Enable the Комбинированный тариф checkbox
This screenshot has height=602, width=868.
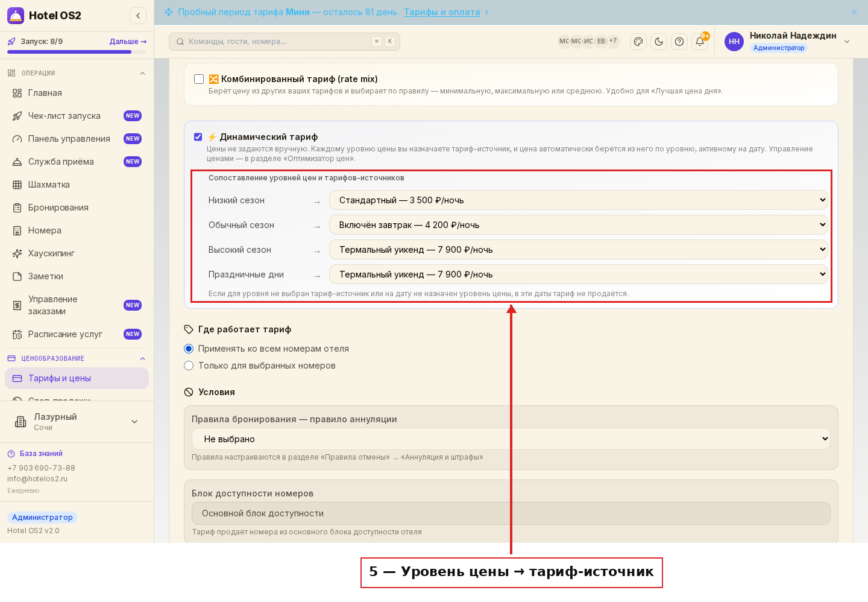pyautogui.click(x=199, y=79)
